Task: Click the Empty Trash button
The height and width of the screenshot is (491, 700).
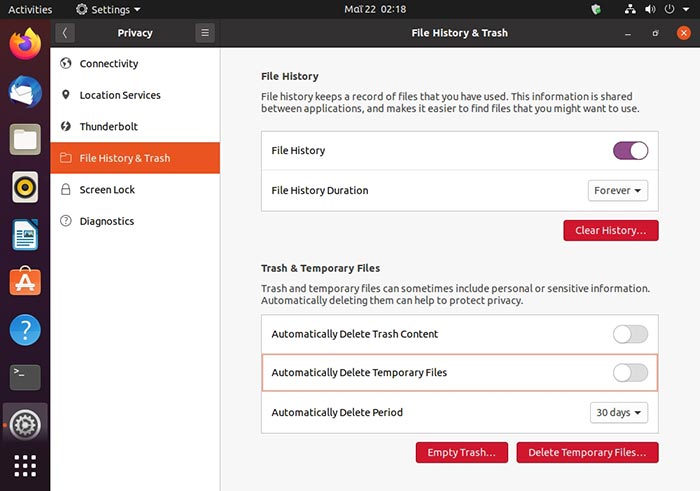Action: tap(462, 453)
